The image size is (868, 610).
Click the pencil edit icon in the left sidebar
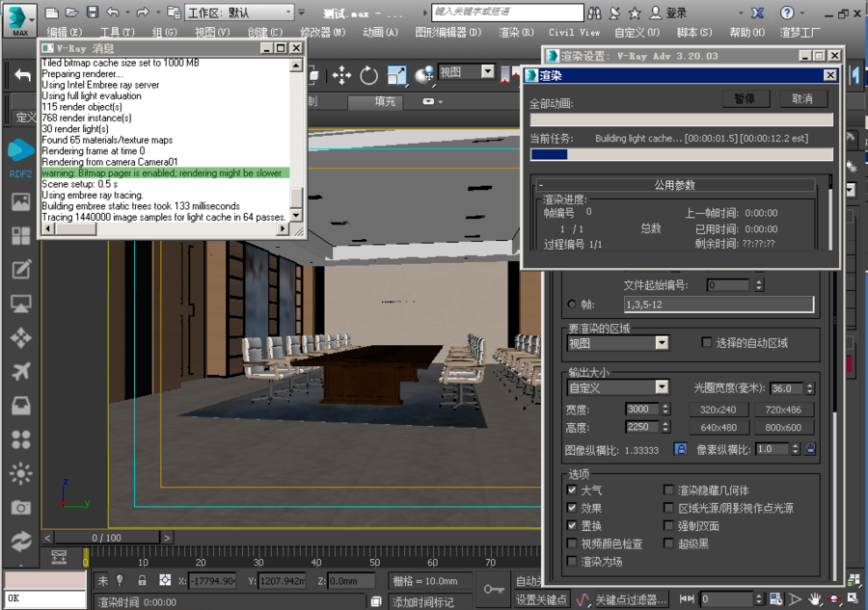pos(21,269)
